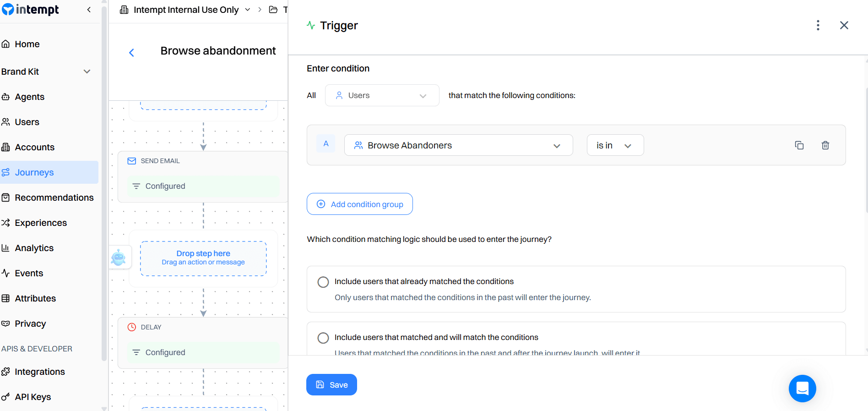The width and height of the screenshot is (868, 411).
Task: Click Add condition group
Action: (x=359, y=204)
